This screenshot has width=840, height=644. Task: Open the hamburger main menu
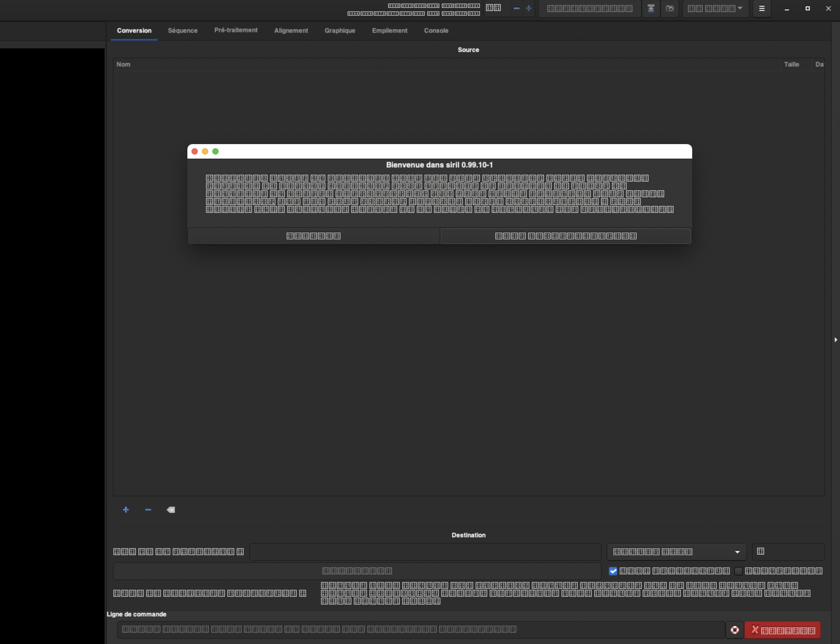[762, 8]
